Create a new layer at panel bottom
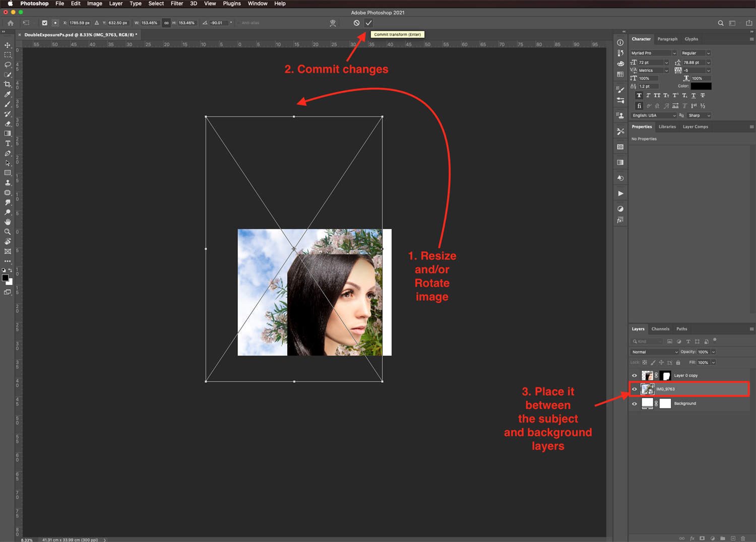Screen dimensions: 756x542 coord(733,538)
